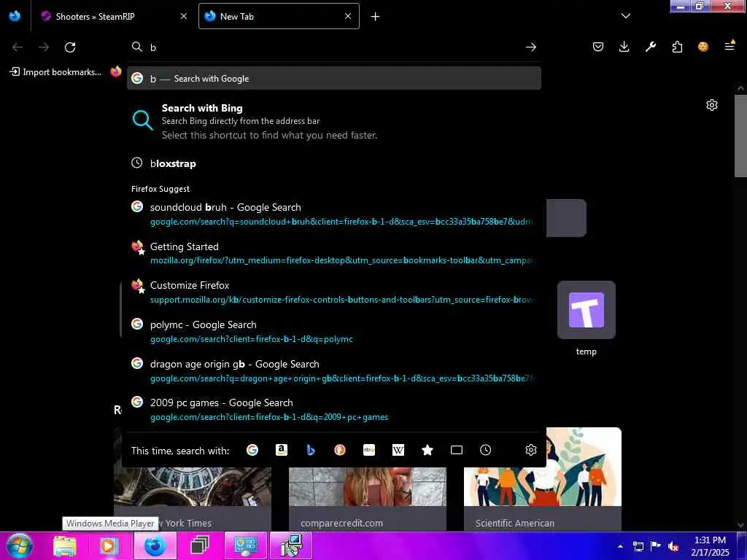This screenshot has width=747, height=560.
Task: Click the Go arrow in address bar
Action: pos(531,47)
